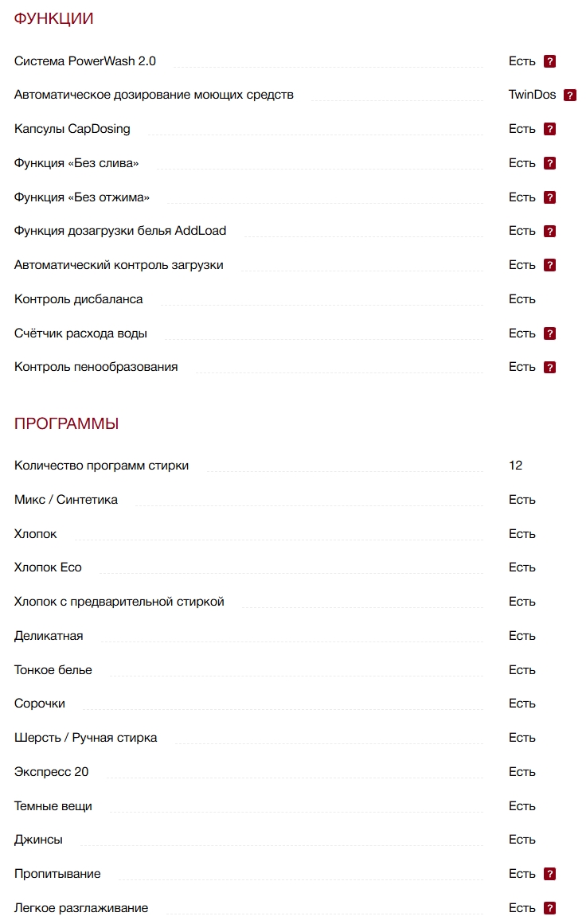The width and height of the screenshot is (586, 924).
Task: Click the Контроль дисбаланса label
Action: click(x=78, y=299)
